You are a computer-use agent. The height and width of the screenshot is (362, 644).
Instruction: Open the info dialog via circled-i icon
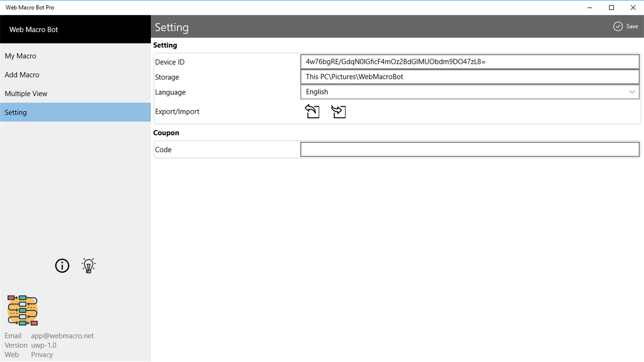62,265
